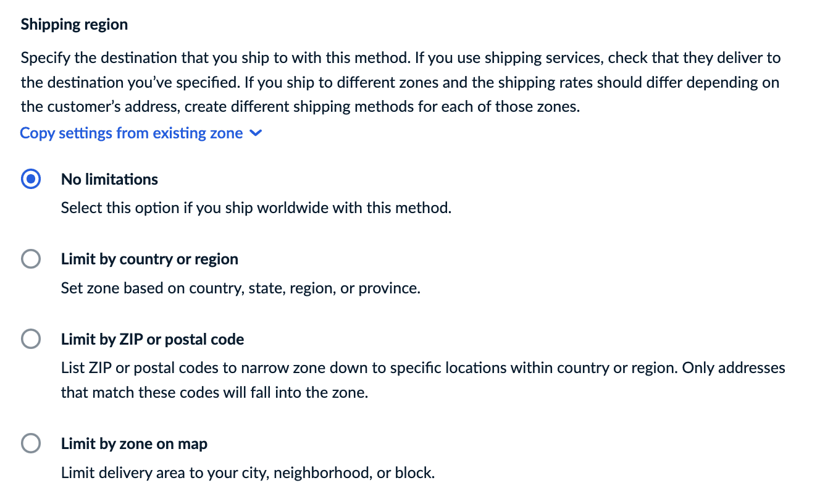The image size is (825, 504).
Task: Choose the Limit by country or region radio
Action: click(31, 259)
